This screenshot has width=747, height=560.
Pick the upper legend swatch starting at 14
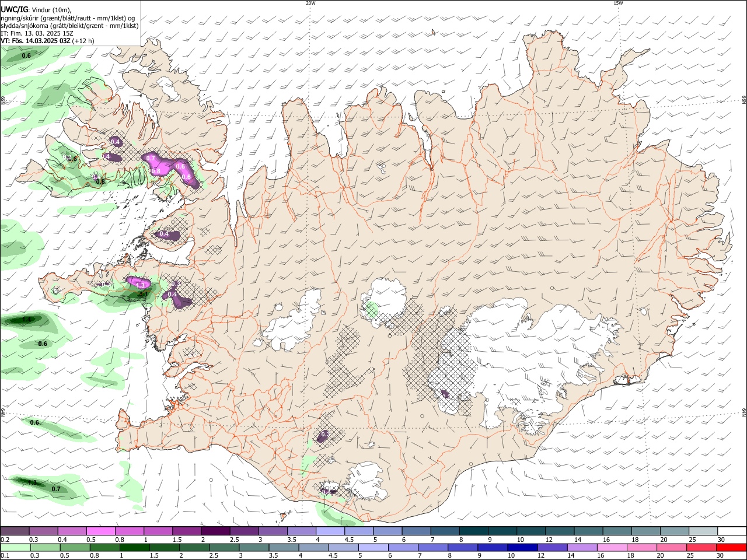click(x=589, y=531)
